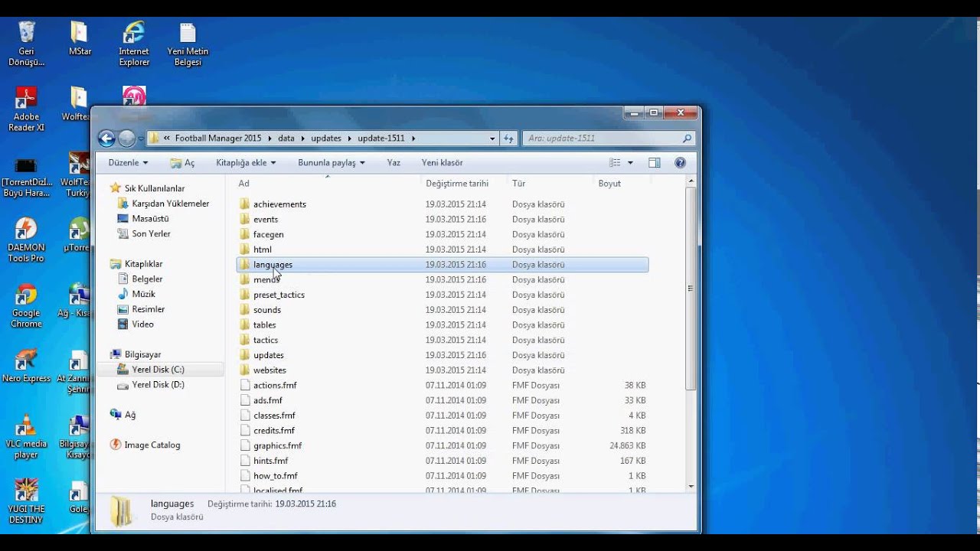Click the Explorer Forward arrow button
This screenshot has width=980, height=551.
pos(127,139)
